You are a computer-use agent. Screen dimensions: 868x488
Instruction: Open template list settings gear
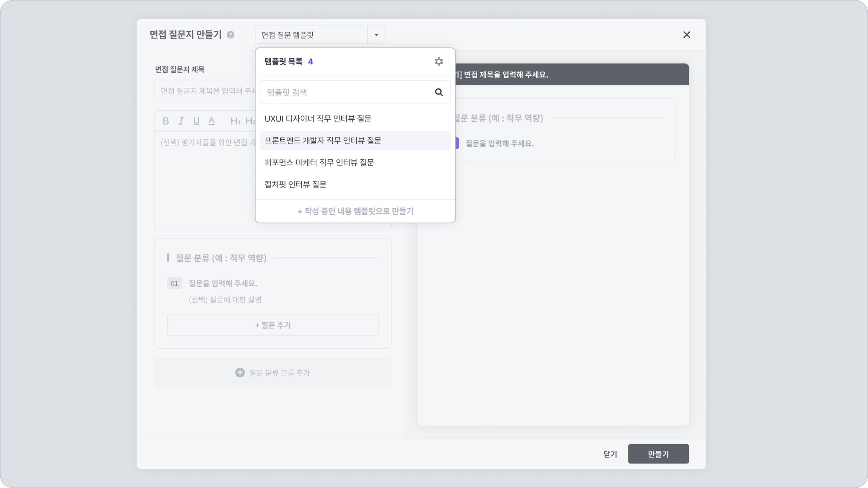439,61
